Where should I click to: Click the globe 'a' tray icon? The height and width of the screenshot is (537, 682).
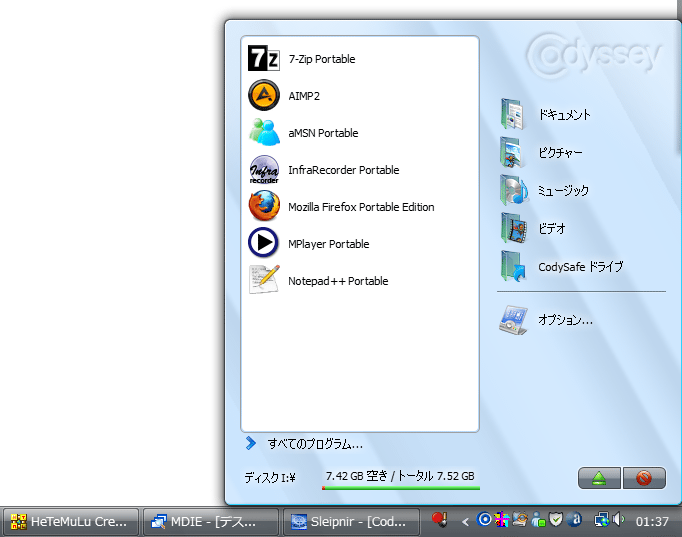coord(574,519)
